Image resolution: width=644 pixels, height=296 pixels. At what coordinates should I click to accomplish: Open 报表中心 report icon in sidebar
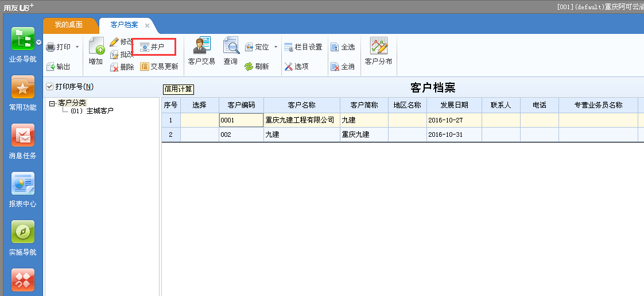[x=23, y=183]
